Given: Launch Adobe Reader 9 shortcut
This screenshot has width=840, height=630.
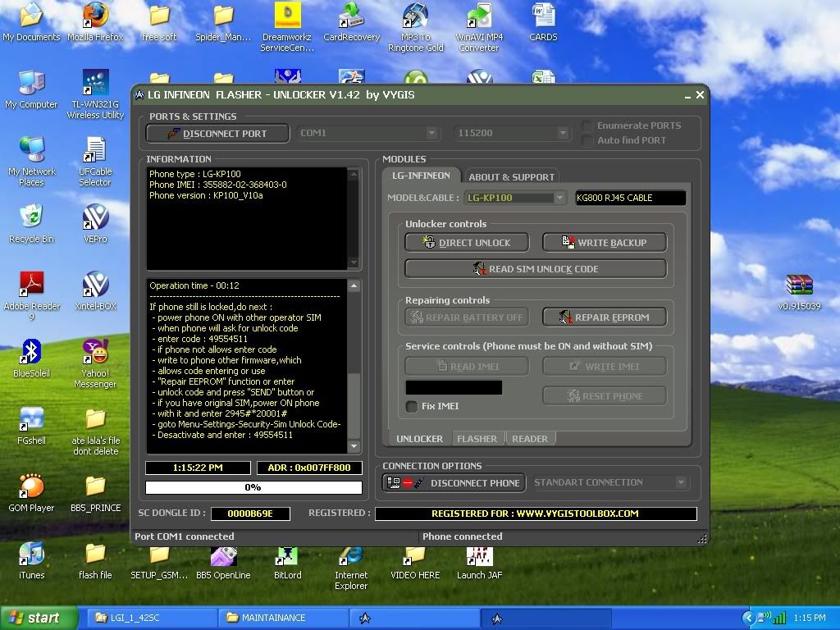Looking at the screenshot, I should tap(32, 295).
